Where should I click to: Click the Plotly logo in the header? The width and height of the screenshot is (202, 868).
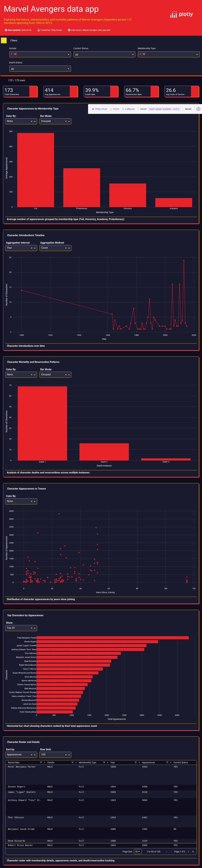click(x=181, y=15)
